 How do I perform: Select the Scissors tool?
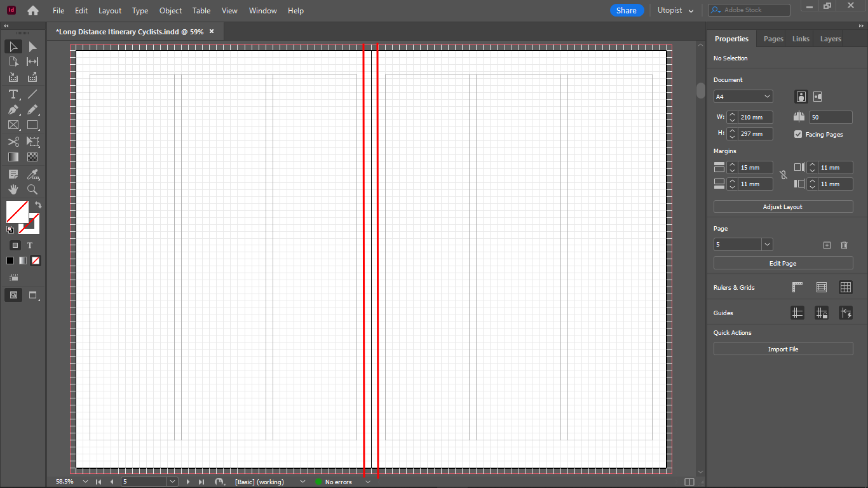click(x=13, y=141)
